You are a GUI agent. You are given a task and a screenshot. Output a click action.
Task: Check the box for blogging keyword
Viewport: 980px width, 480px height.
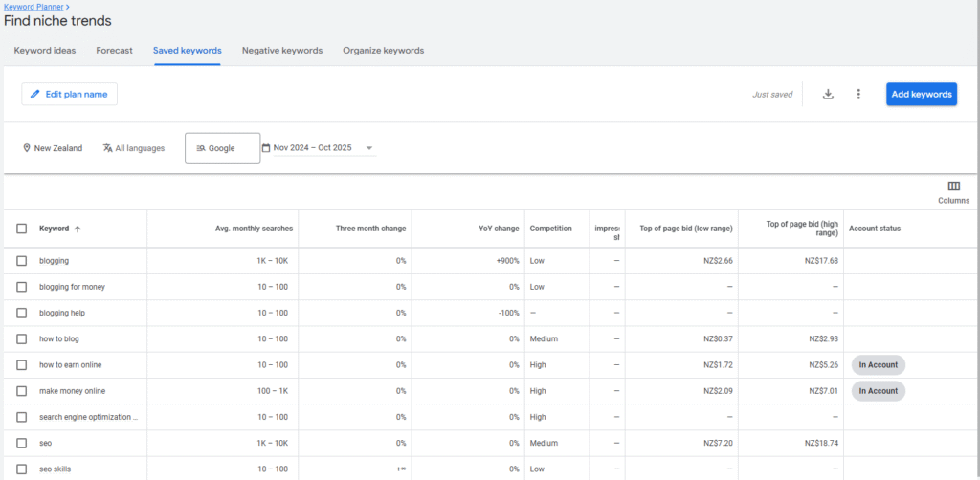(22, 261)
